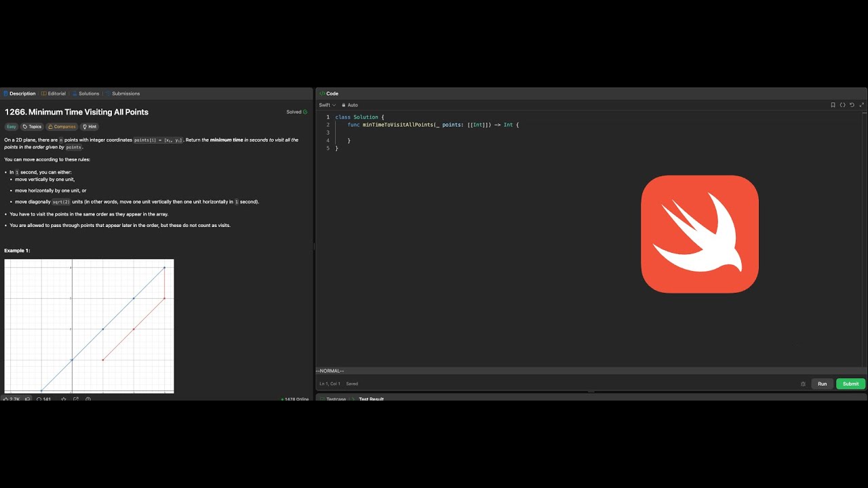
Task: Run the code
Action: (822, 384)
